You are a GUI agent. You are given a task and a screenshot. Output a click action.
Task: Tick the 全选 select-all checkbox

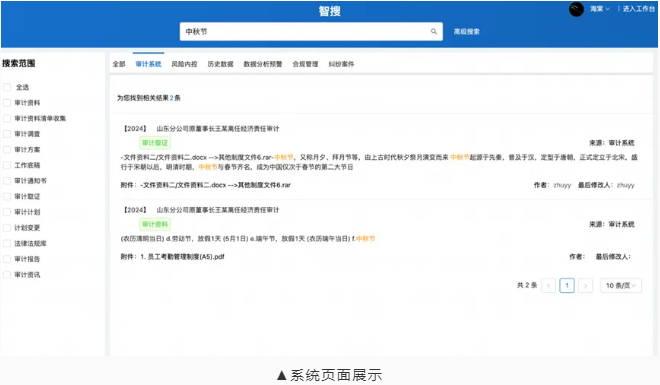[x=7, y=87]
